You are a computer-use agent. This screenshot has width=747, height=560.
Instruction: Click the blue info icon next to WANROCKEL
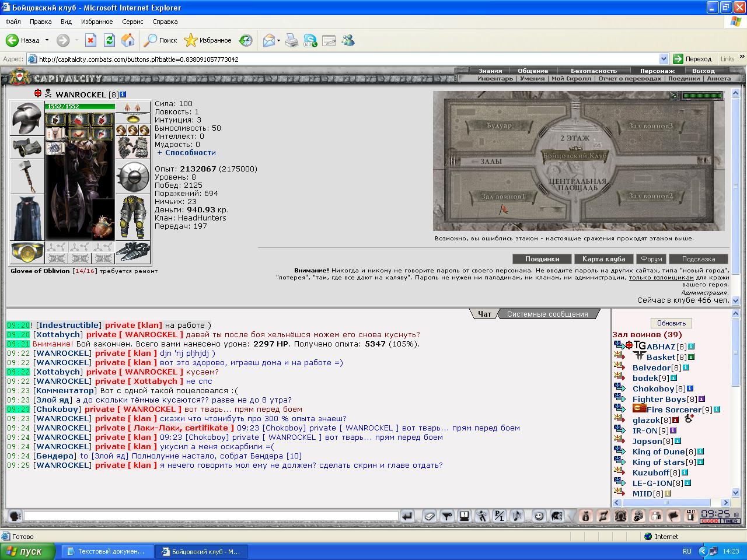[123, 94]
